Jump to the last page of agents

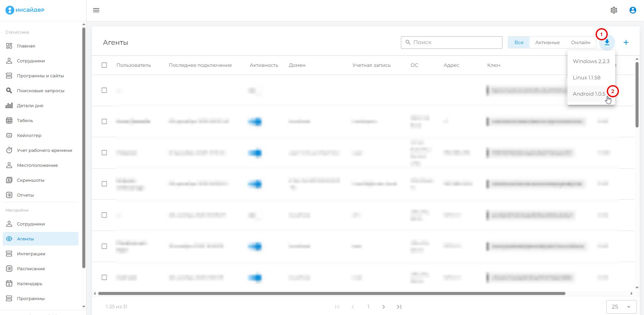(x=399, y=307)
